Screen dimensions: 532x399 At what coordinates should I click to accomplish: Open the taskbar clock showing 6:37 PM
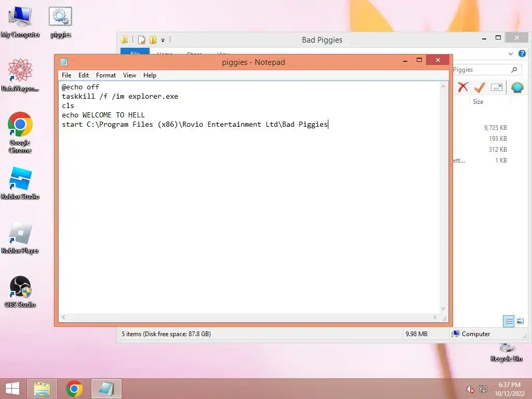tap(509, 389)
